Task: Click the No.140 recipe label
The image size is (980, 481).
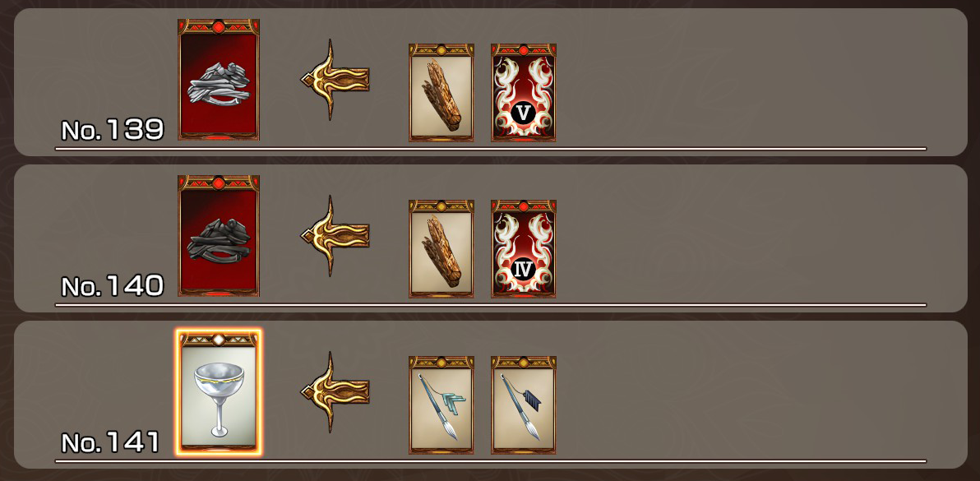Action: pyautogui.click(x=113, y=286)
